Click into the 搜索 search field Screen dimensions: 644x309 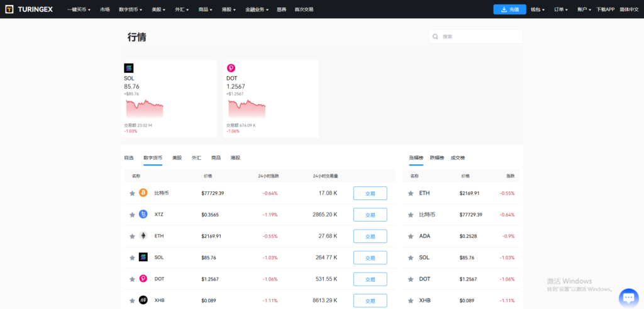point(476,37)
